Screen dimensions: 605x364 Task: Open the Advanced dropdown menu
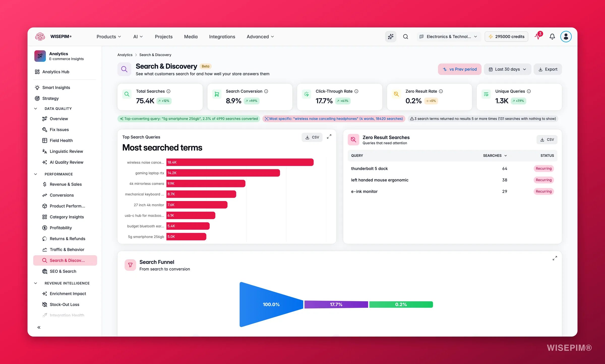[x=260, y=37]
